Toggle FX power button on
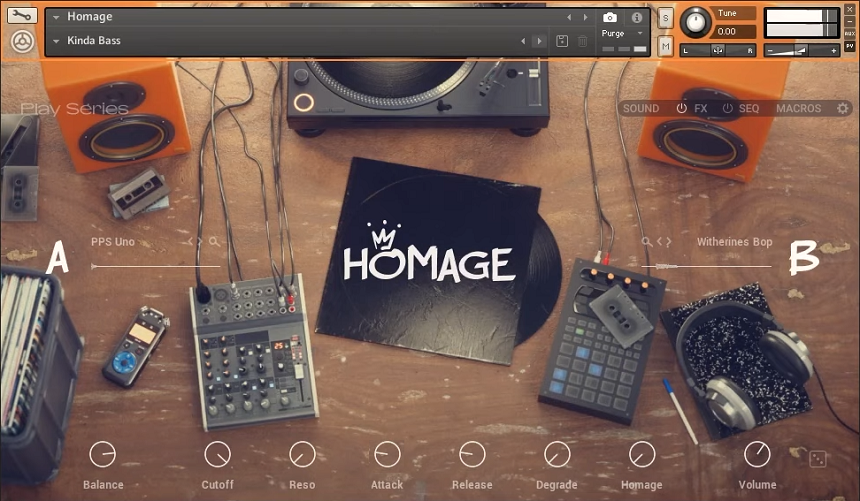860x501 pixels. pos(681,108)
